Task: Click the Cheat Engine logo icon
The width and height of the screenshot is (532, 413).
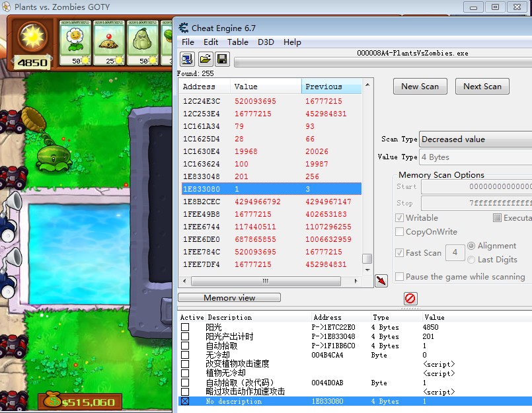Action: pos(184,28)
